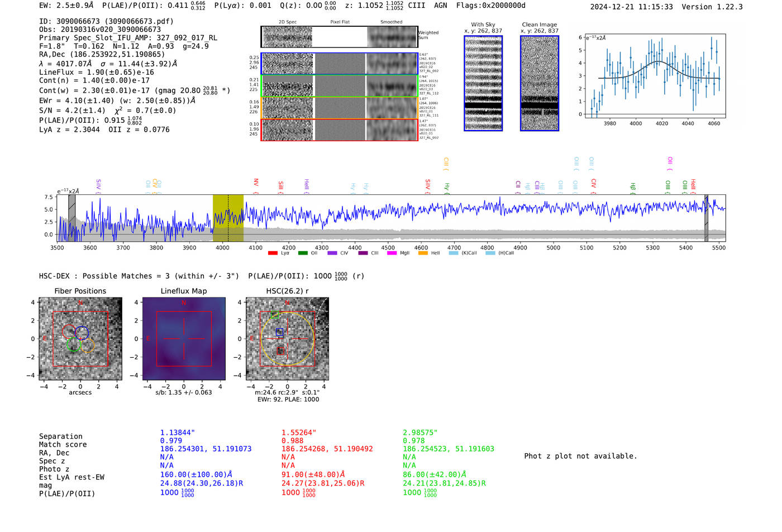782x532 pixels.
Task: Select the CIV legend color swatch
Action: pos(332,253)
